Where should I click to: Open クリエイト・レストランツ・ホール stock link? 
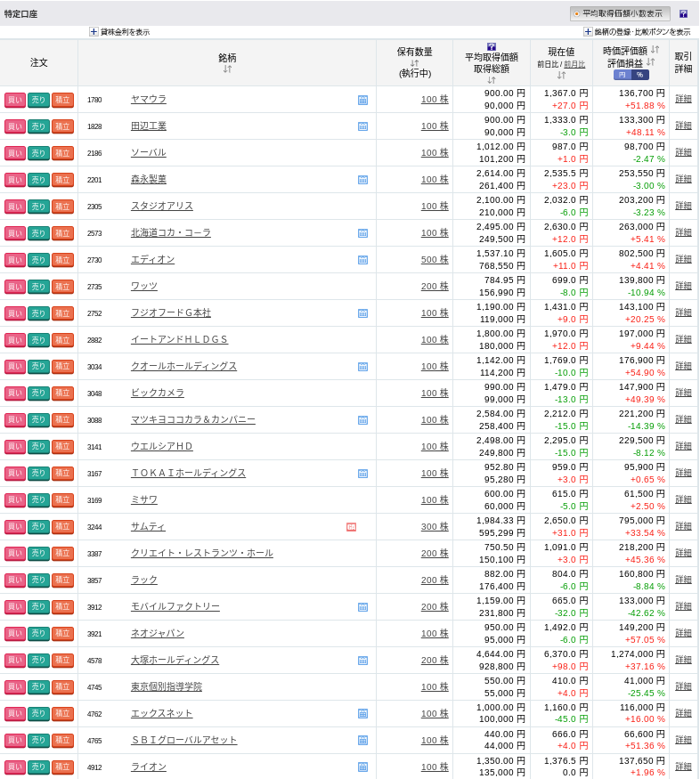(201, 554)
